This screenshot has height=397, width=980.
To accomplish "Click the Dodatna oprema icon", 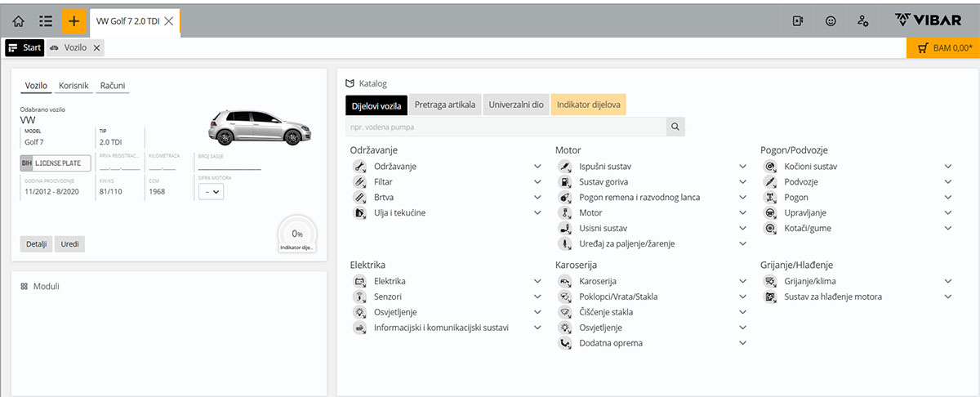I will [563, 344].
